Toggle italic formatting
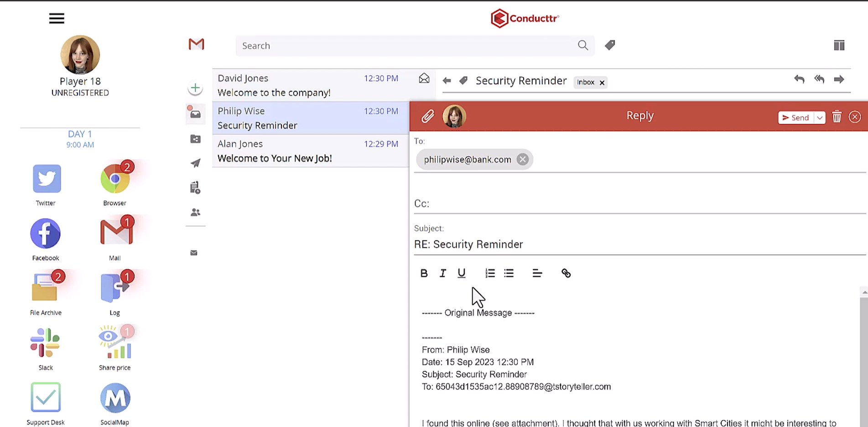The image size is (868, 427). tap(442, 273)
